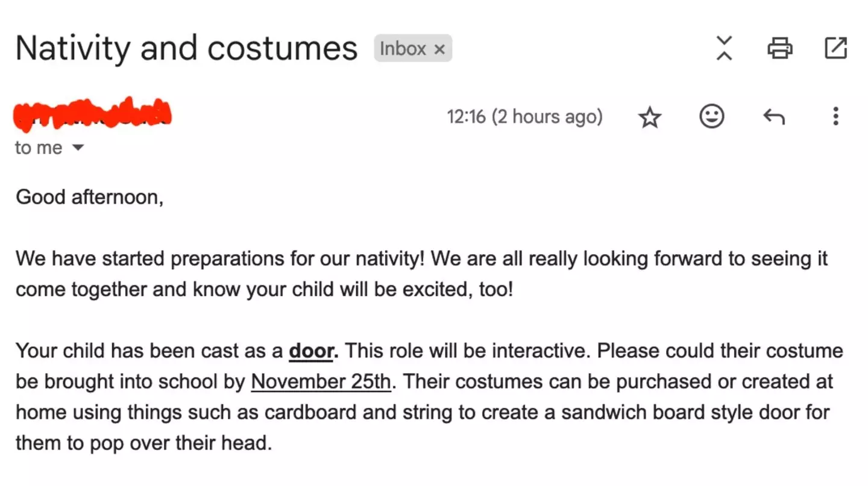Screen dimensions: 868x486
Task: Click the underlined November 25th date
Action: point(321,381)
